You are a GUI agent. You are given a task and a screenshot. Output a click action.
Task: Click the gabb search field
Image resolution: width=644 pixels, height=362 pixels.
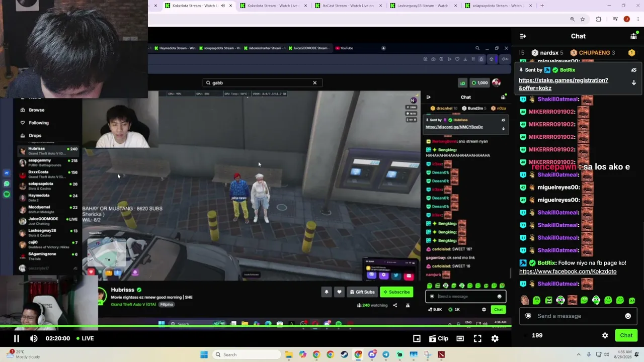[x=262, y=82]
